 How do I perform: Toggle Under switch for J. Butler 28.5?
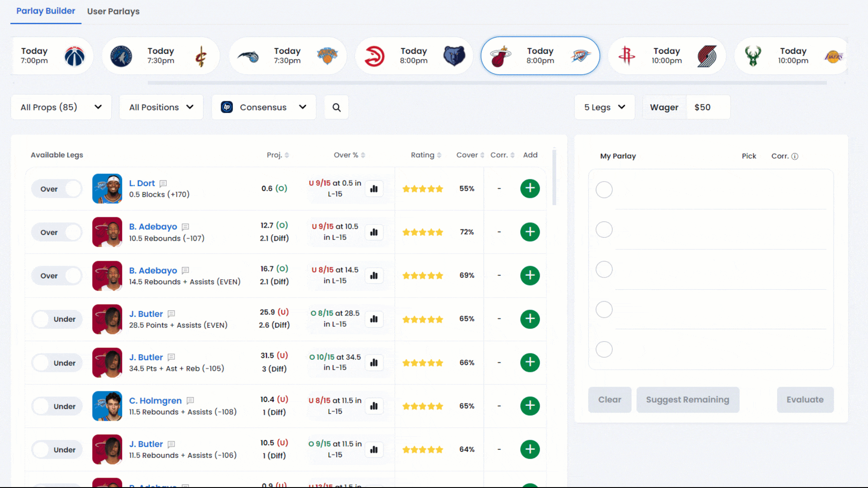coord(57,319)
